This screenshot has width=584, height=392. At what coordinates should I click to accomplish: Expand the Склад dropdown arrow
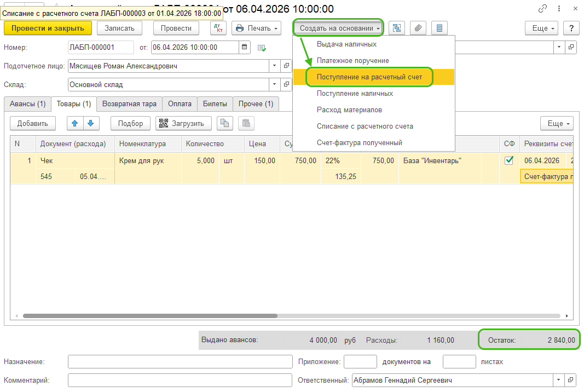coord(275,84)
